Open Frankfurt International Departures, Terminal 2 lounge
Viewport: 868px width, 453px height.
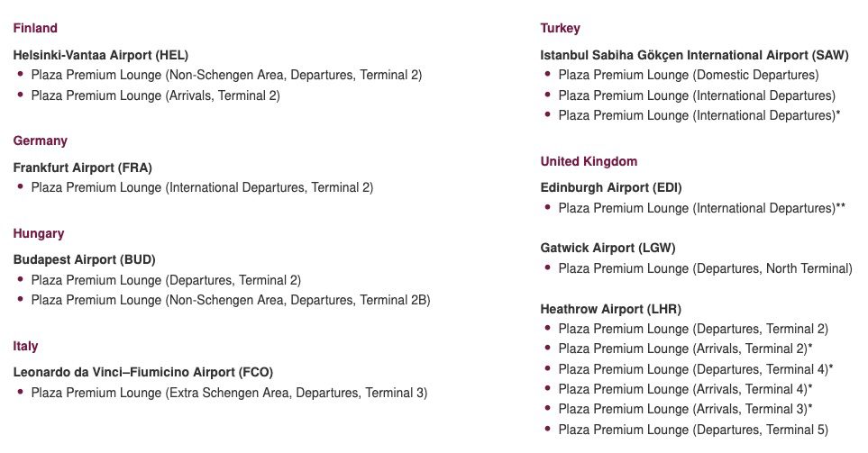coord(202,187)
